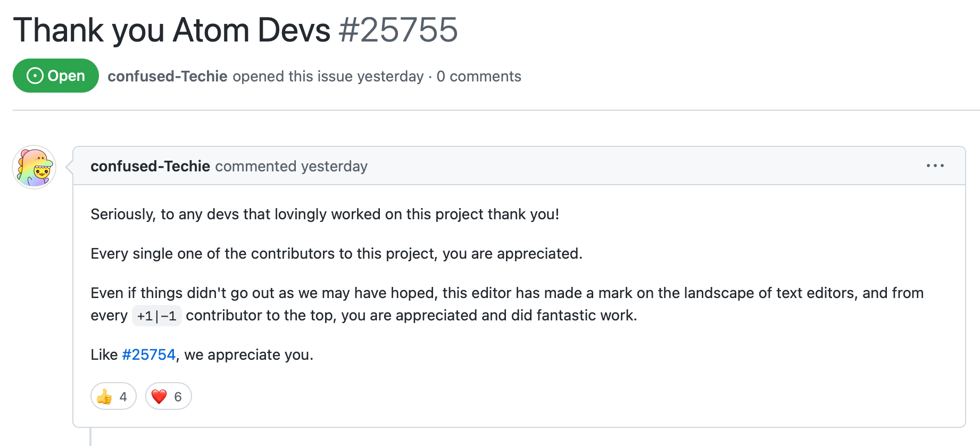Follow the #25754 issue link
The height and width of the screenshot is (446, 980).
coord(148,354)
